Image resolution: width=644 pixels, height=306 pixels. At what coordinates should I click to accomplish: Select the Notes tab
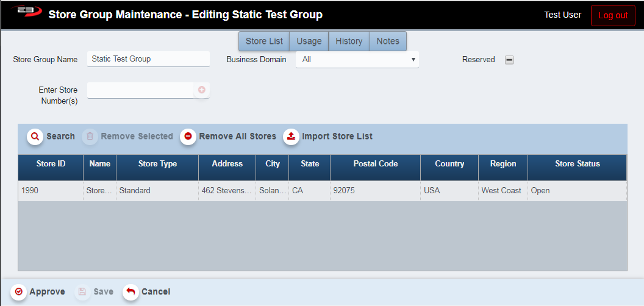[x=388, y=41]
